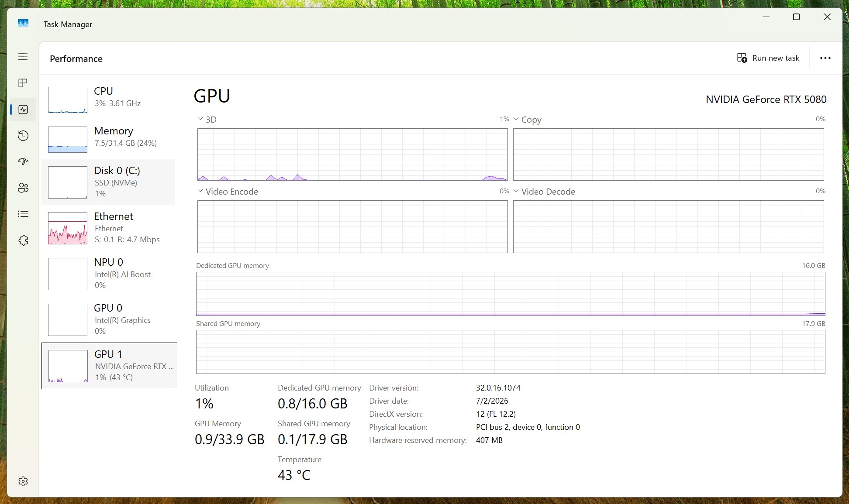This screenshot has width=849, height=504.
Task: Select NPU 0 Intel AI Boost entry
Action: [109, 274]
